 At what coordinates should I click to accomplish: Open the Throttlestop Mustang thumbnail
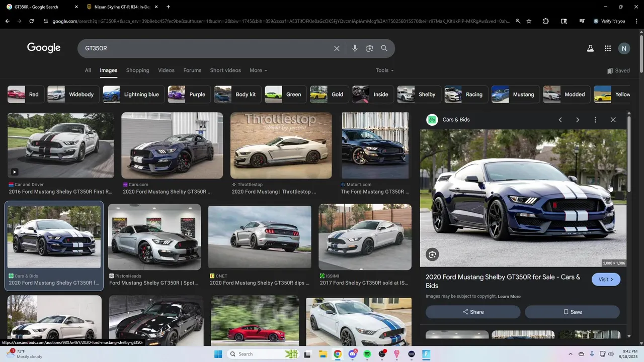[x=281, y=145]
